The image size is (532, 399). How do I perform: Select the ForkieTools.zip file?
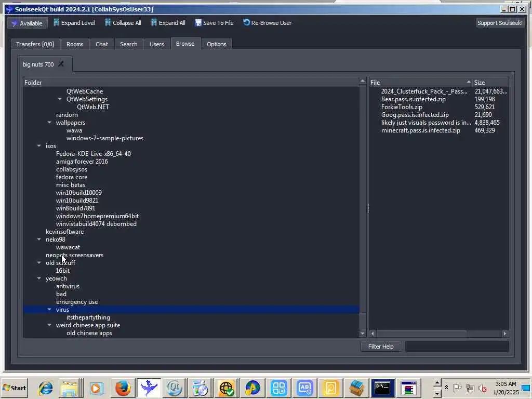pos(402,107)
